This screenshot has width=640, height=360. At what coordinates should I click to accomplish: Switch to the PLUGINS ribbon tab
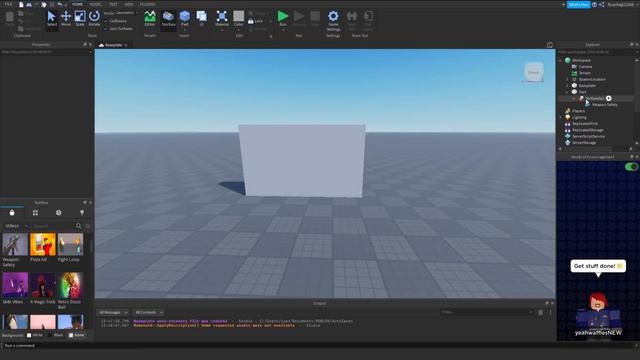click(x=147, y=4)
